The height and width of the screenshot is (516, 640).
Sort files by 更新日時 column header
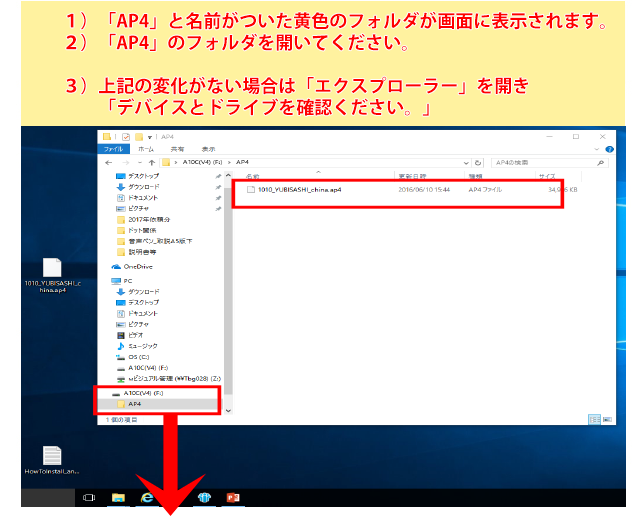[412, 176]
